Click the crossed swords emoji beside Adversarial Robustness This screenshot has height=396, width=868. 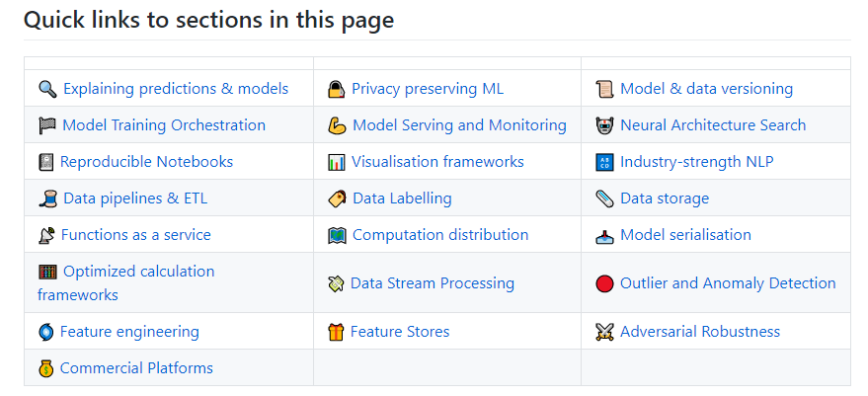click(x=604, y=333)
